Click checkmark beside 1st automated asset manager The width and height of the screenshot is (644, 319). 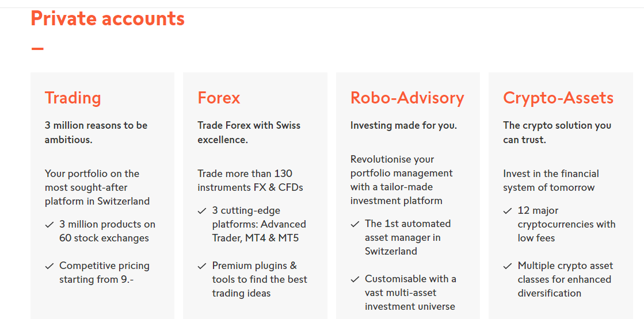[355, 224]
